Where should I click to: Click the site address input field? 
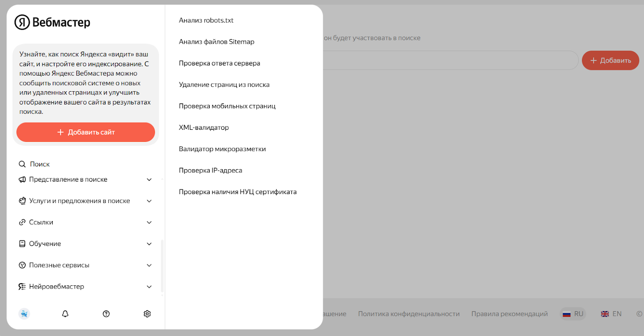pyautogui.click(x=450, y=60)
